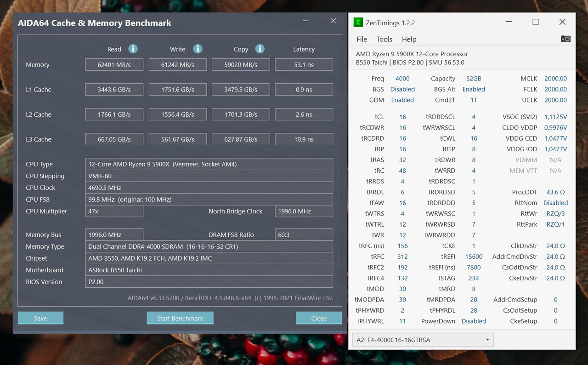This screenshot has height=365, width=588.
Task: Click the tREFI value 15600
Action: click(474, 257)
